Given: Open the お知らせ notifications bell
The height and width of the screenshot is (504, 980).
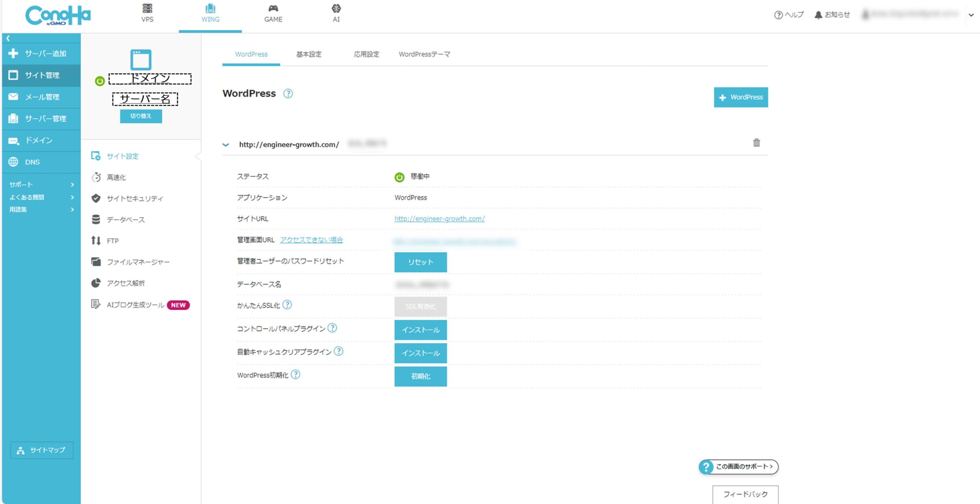Looking at the screenshot, I should point(832,15).
